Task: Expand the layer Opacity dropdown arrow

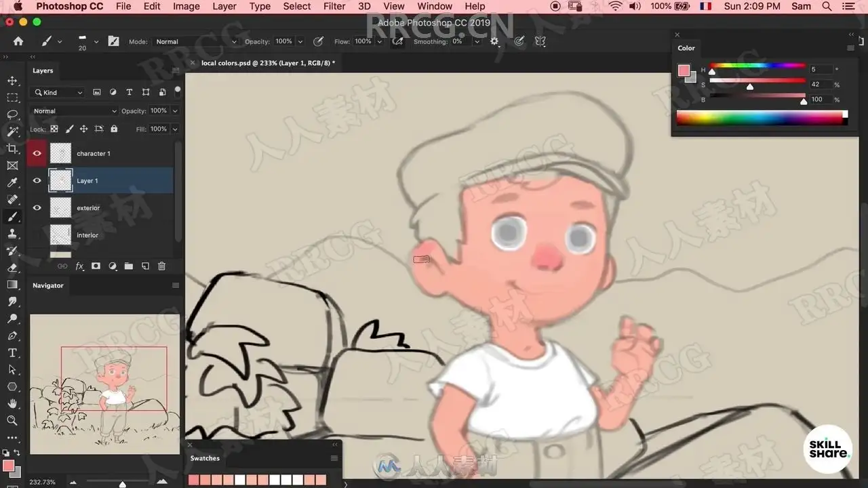Action: pos(175,110)
